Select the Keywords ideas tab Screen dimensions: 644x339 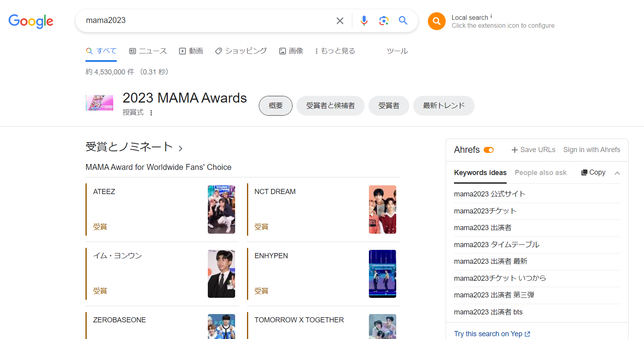tap(480, 173)
